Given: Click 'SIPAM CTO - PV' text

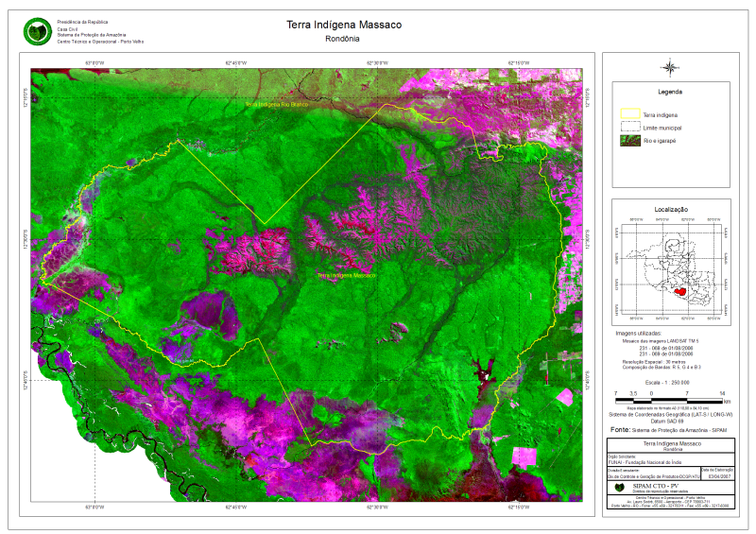Looking at the screenshot, I should point(655,486).
